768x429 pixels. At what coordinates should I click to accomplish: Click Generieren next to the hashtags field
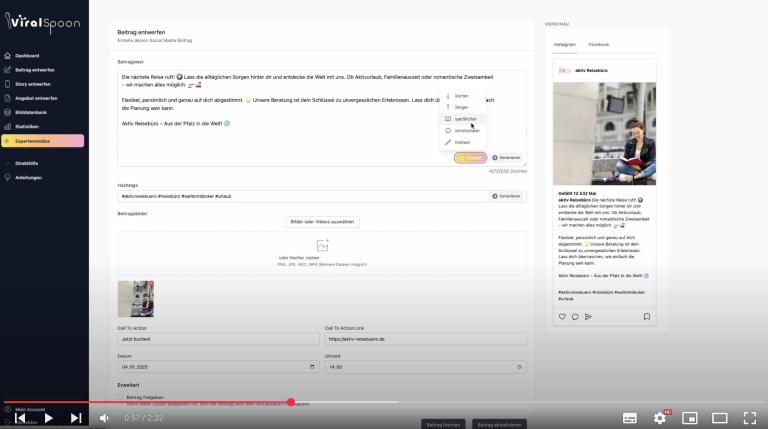point(507,196)
